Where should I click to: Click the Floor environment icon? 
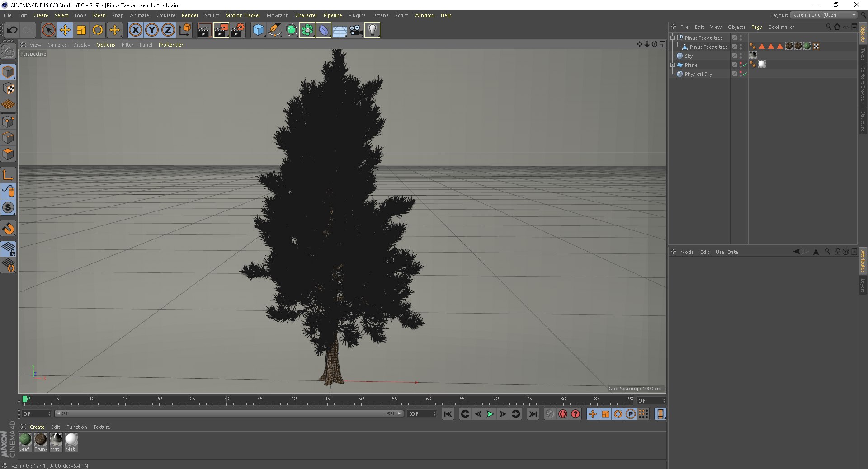point(340,30)
